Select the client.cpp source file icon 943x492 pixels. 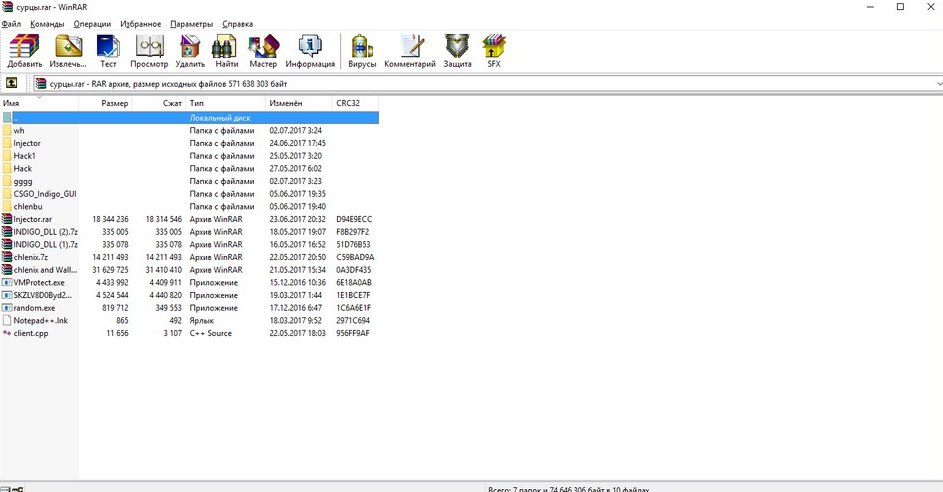pyautogui.click(x=7, y=333)
